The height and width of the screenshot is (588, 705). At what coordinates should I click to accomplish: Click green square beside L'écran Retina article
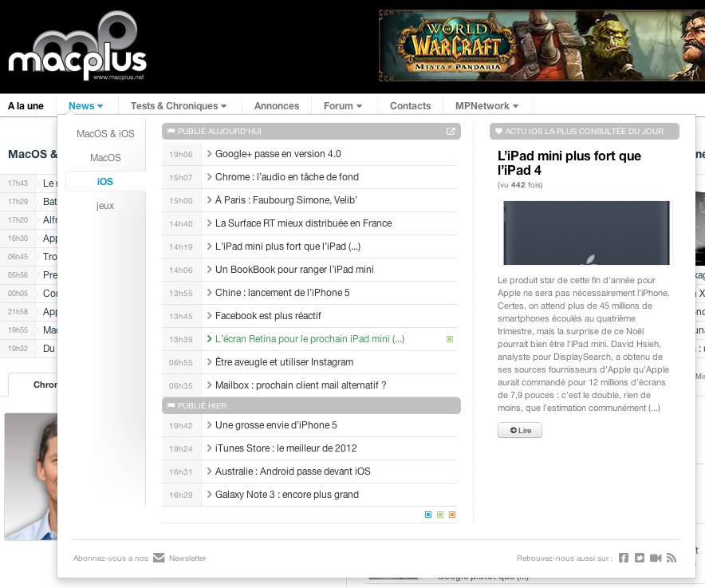click(x=450, y=339)
